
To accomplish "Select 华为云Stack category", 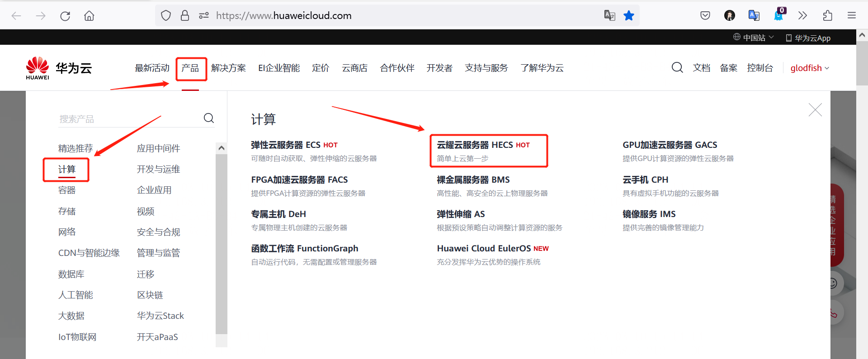I will click(160, 316).
